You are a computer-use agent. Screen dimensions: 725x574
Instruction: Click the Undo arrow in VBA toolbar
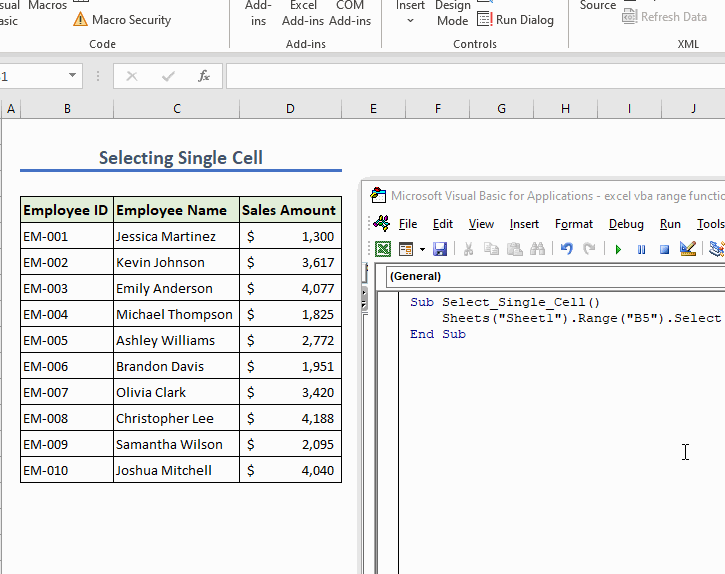(x=566, y=249)
